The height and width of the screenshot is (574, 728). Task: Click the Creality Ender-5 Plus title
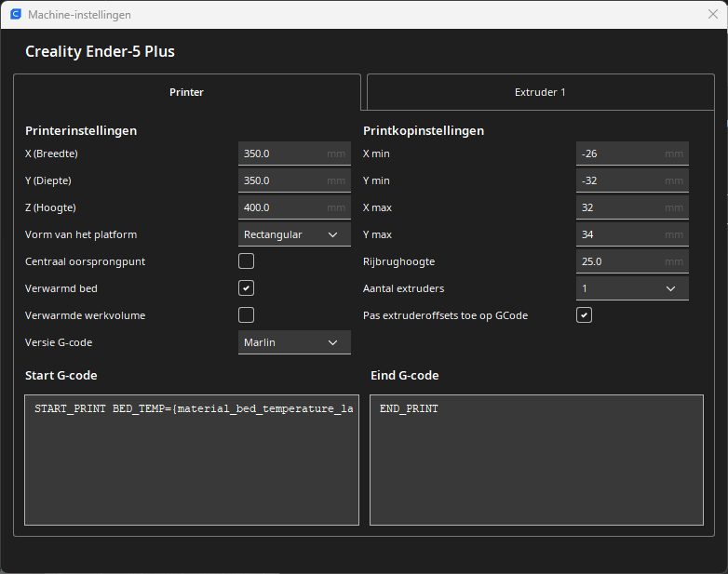coord(100,51)
